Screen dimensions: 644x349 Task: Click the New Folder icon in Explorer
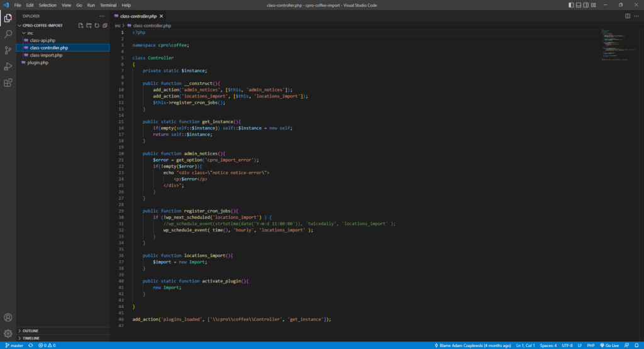[x=89, y=25]
